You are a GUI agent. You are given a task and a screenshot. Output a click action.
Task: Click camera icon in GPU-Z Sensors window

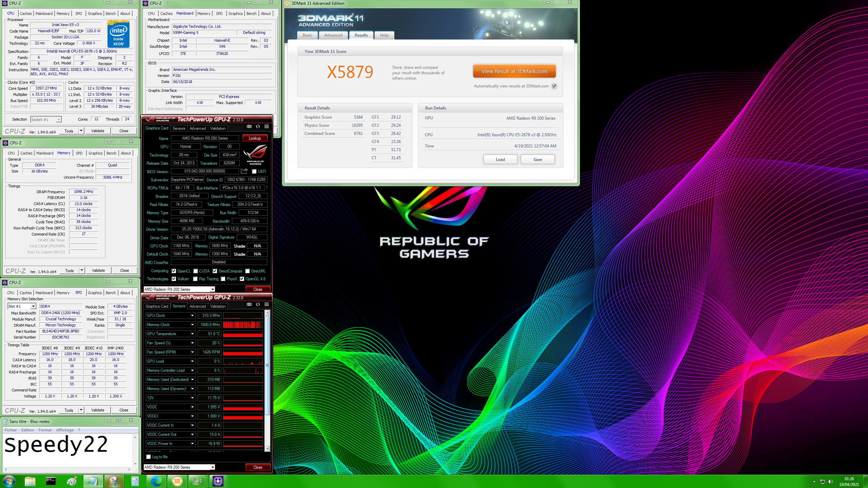[x=249, y=304]
